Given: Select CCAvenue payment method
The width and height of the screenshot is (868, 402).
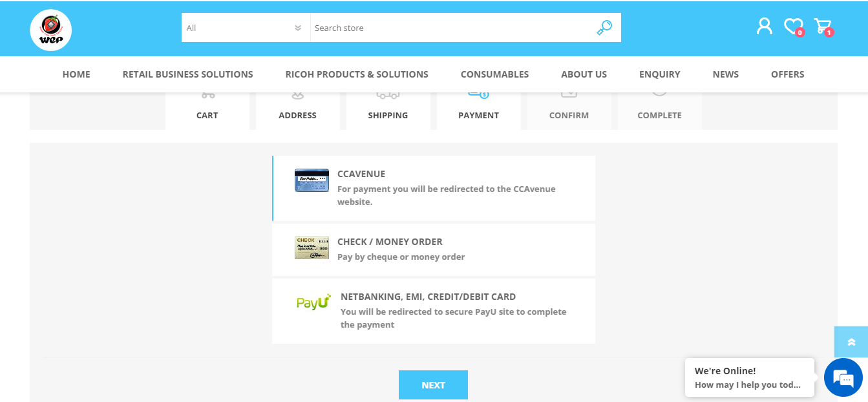Looking at the screenshot, I should [x=434, y=188].
